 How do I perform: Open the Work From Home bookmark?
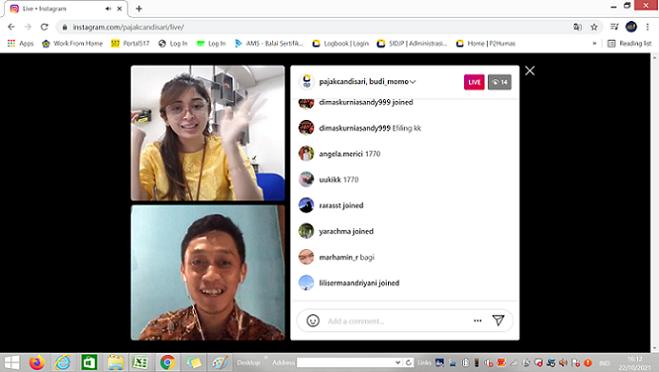coord(72,43)
